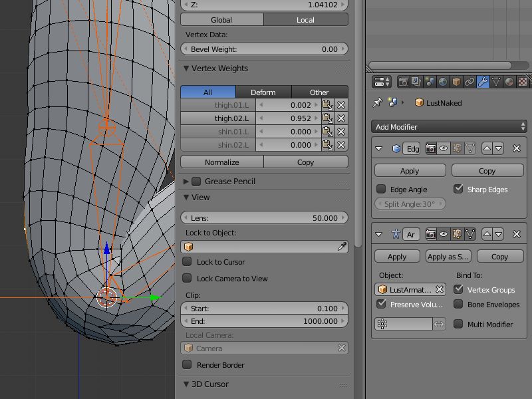The height and width of the screenshot is (399, 532).
Task: Select the Texture properties checkered icon
Action: (524, 82)
